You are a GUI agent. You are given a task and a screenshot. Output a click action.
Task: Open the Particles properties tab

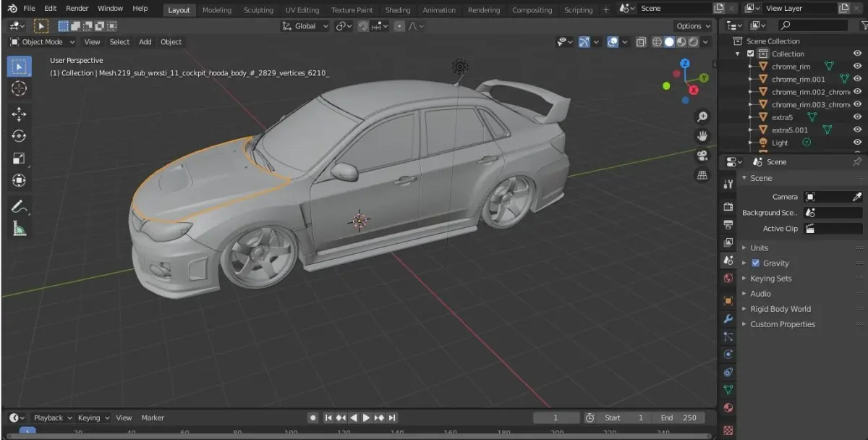coord(728,337)
